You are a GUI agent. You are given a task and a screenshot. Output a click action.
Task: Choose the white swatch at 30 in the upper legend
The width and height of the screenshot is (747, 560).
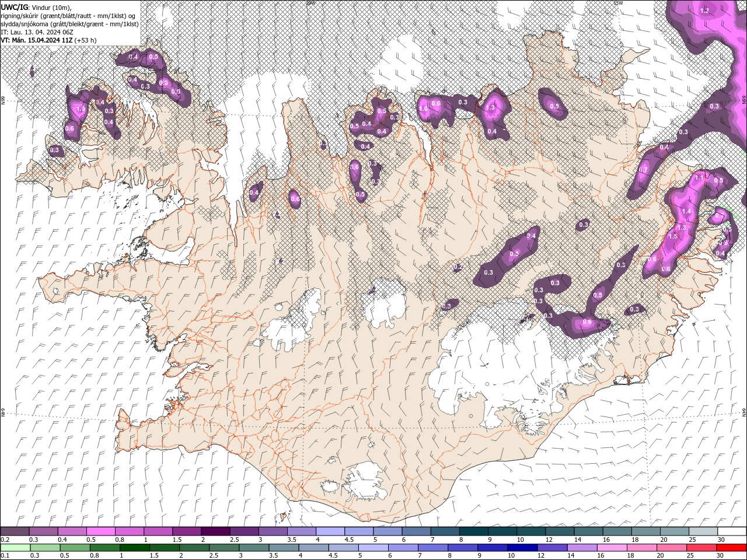732,531
